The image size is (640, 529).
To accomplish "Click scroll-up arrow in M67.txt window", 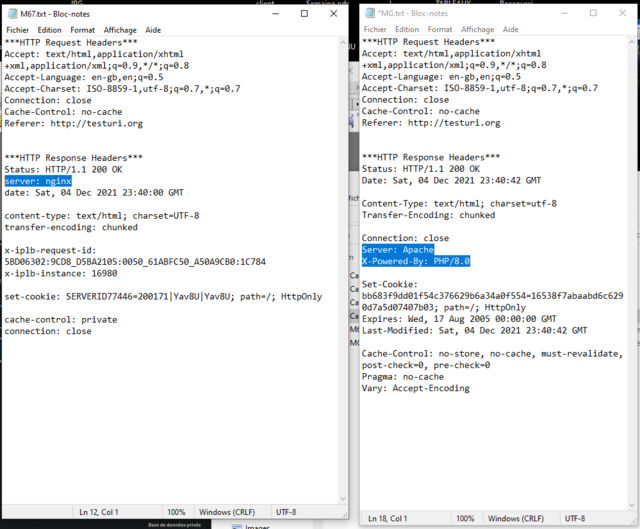I will tap(343, 42).
